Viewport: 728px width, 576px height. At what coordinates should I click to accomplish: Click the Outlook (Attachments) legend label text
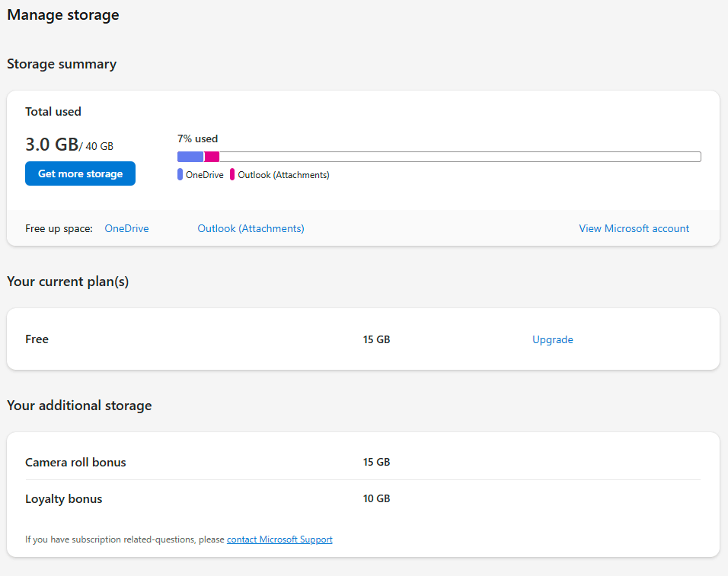[284, 175]
